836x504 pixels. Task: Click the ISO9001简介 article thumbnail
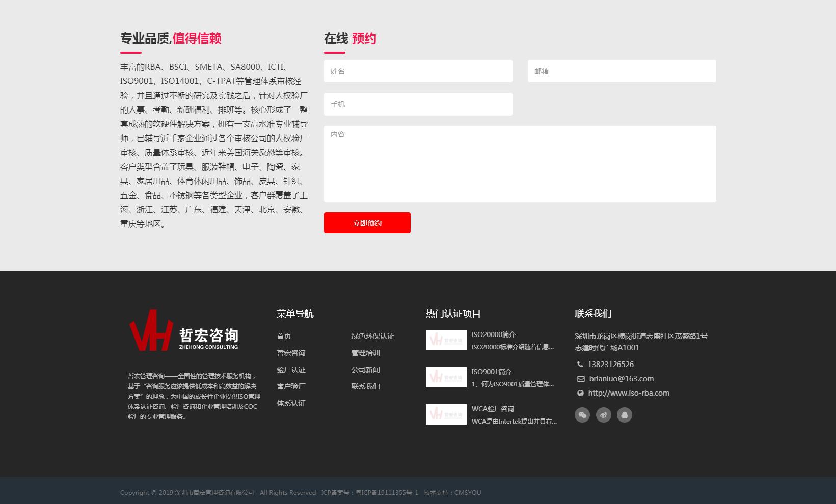(446, 377)
